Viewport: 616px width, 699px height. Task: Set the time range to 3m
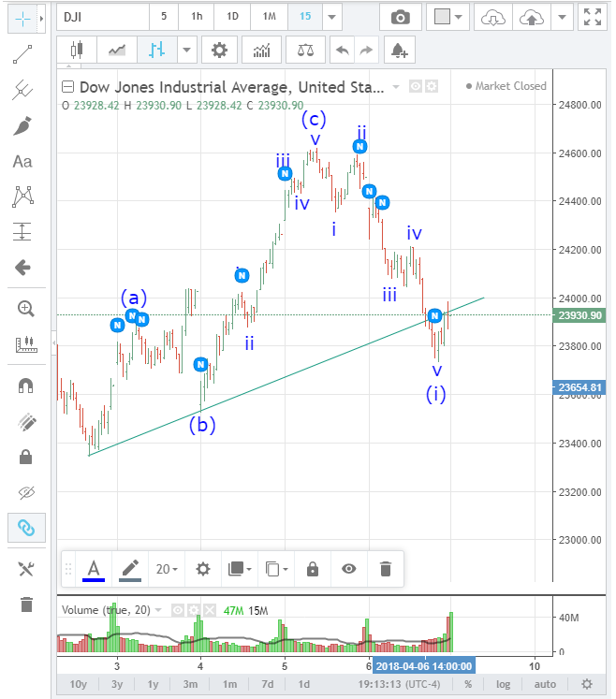click(x=190, y=684)
